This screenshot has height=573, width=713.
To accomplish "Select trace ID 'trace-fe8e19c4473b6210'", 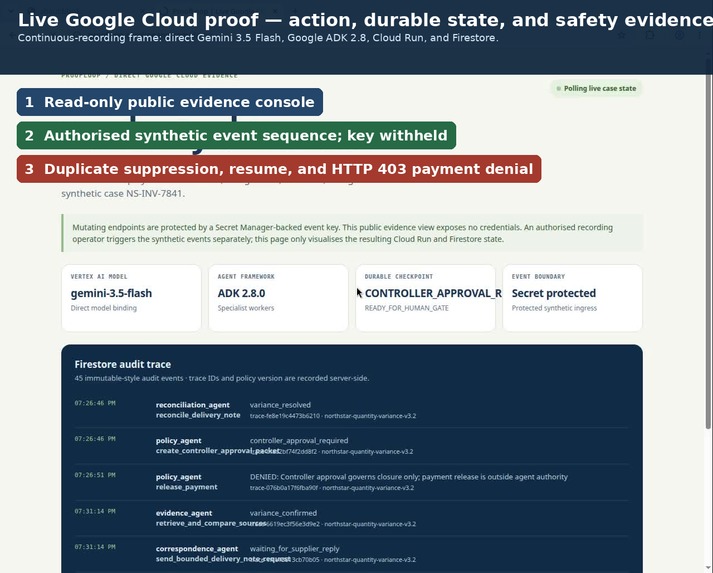I will [x=285, y=416].
